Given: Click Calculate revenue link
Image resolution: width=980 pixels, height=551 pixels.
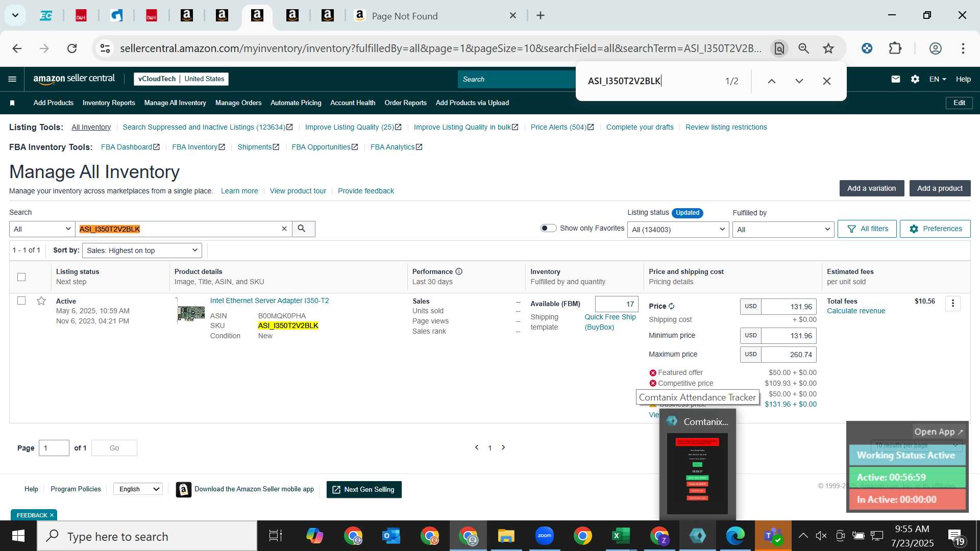Looking at the screenshot, I should [x=856, y=311].
